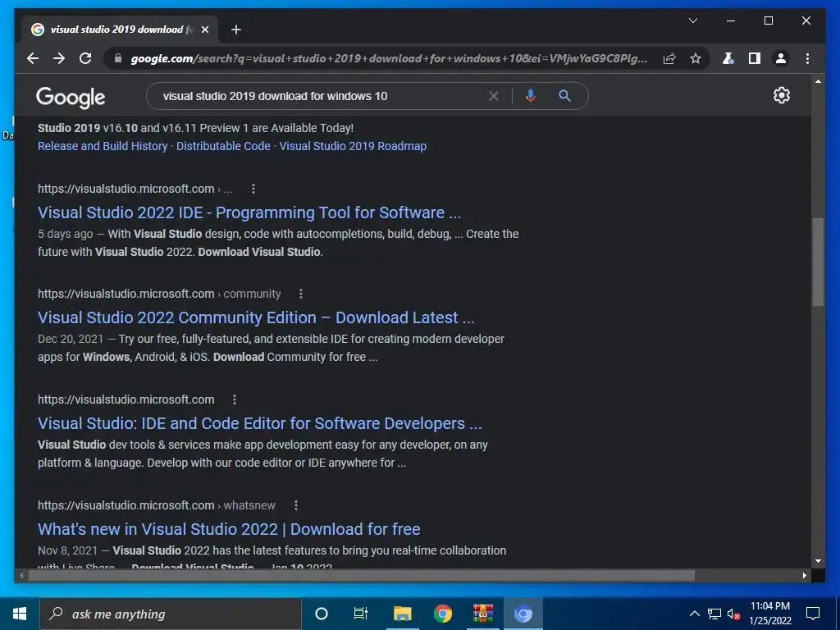Open a new tab with plus button
The width and height of the screenshot is (840, 630).
tap(236, 30)
